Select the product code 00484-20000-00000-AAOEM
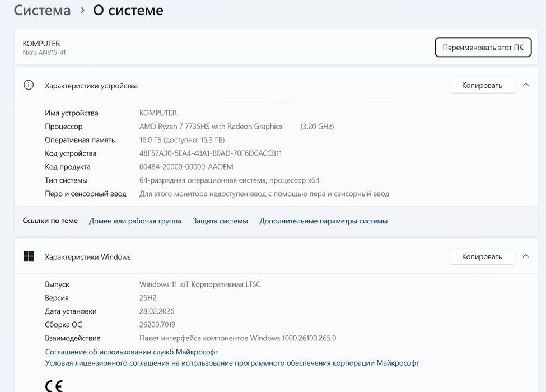The height and width of the screenshot is (392, 546). pos(186,167)
